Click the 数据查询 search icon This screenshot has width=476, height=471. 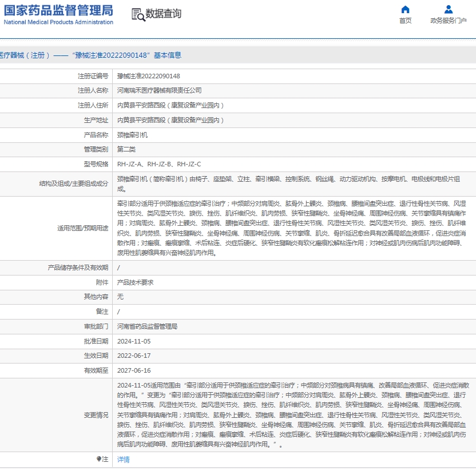point(138,14)
